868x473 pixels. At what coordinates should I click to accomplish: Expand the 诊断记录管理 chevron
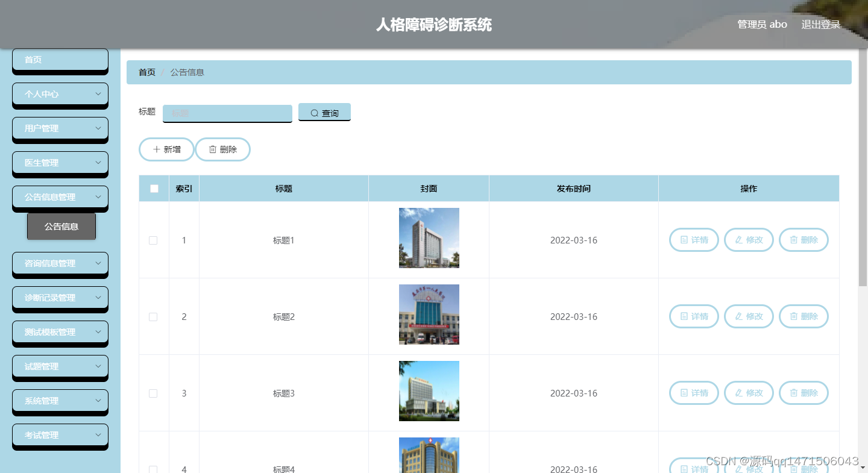tap(98, 298)
